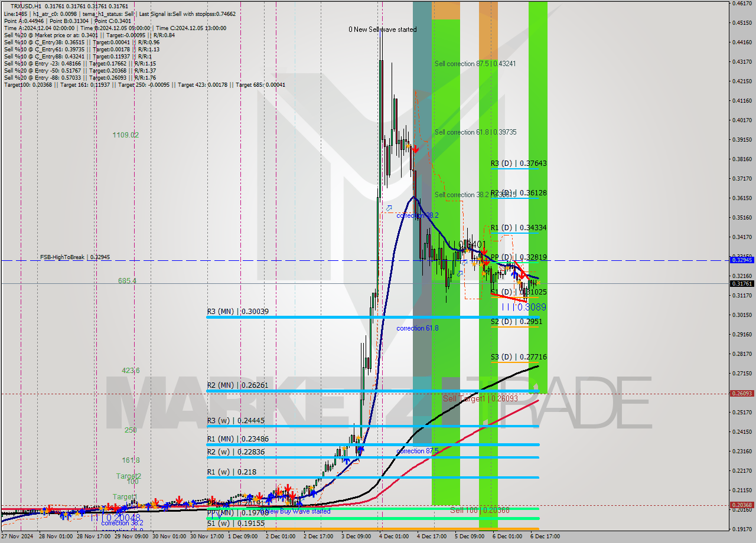The image size is (756, 543).
Task: Click the 0.31761 current price tag
Action: pos(742,284)
